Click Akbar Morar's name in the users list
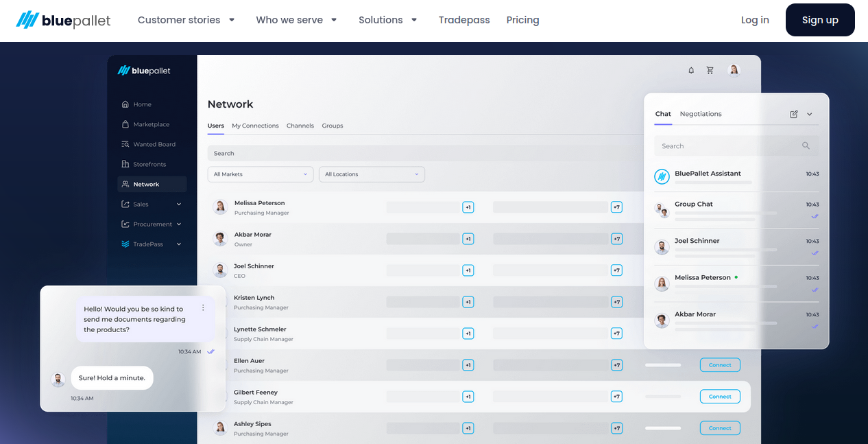The height and width of the screenshot is (444, 868). [x=253, y=235]
